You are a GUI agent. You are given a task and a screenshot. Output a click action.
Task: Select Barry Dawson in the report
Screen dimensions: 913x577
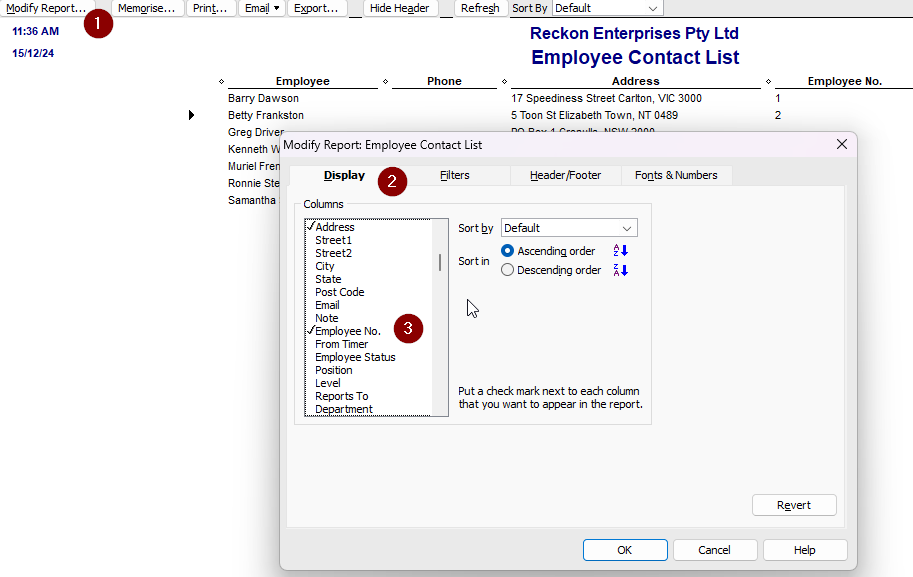point(263,98)
